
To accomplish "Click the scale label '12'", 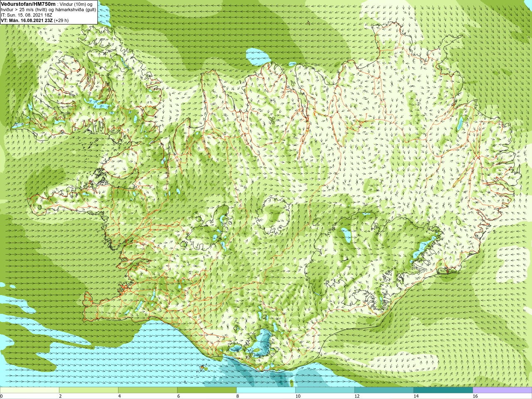I will pos(357,396).
